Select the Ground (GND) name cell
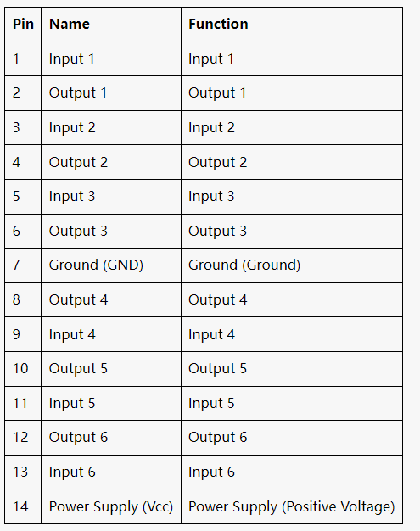 click(111, 265)
